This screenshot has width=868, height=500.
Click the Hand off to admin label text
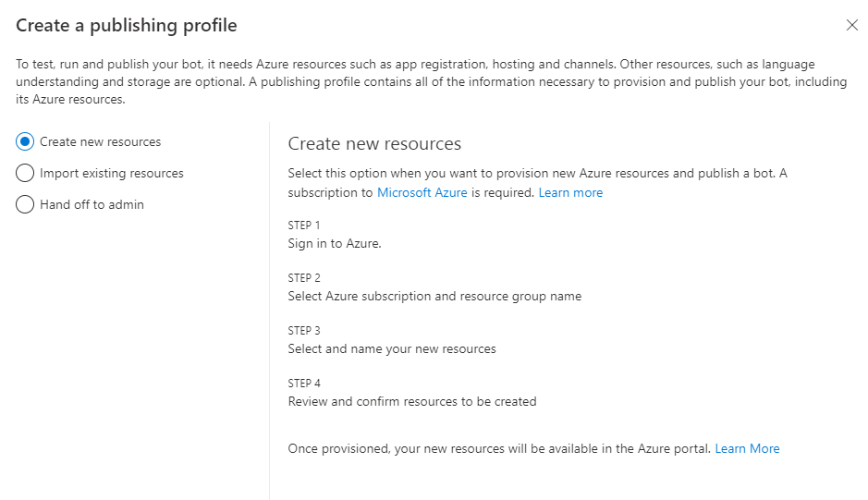[x=92, y=205]
